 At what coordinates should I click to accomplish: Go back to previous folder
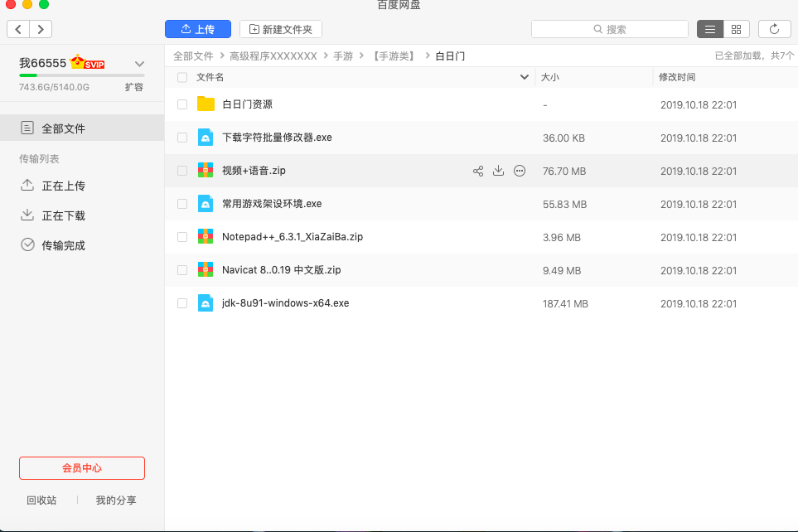point(19,29)
